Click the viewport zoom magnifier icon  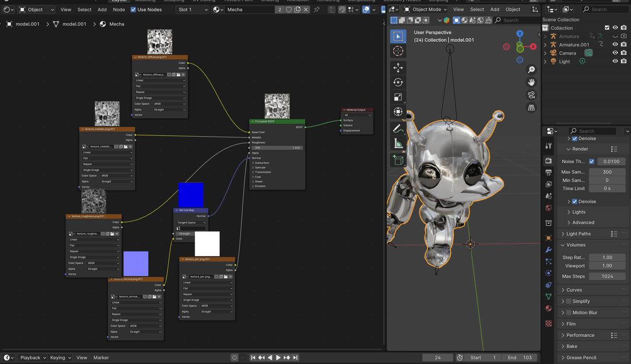tap(532, 70)
